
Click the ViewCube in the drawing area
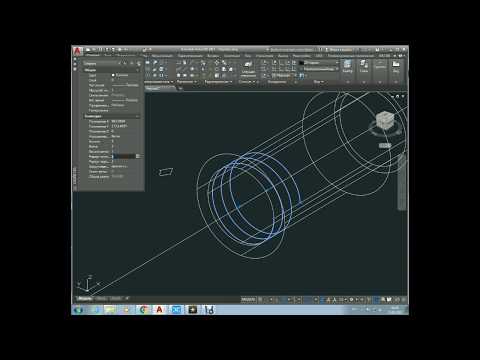(x=385, y=120)
